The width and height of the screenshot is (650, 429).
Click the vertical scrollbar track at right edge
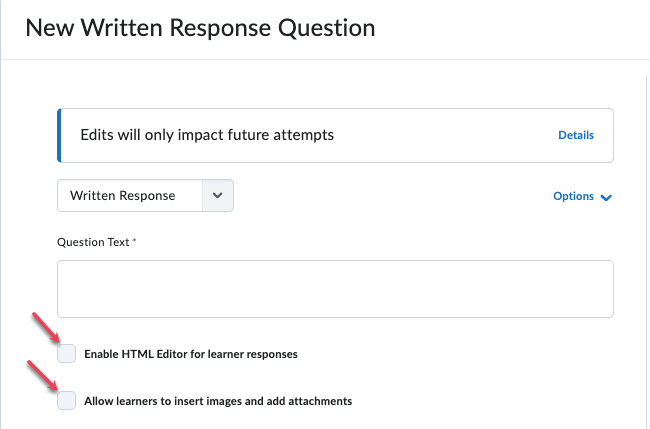point(648,252)
